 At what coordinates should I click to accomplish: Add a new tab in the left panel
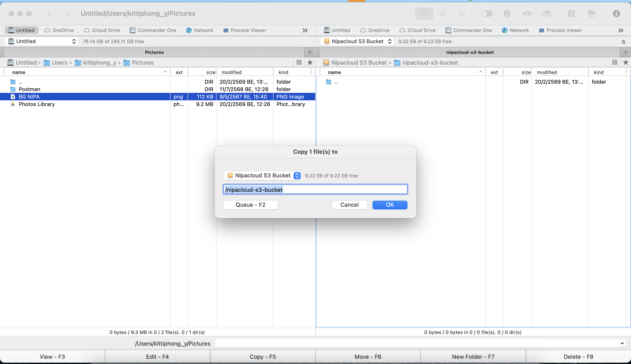point(310,52)
